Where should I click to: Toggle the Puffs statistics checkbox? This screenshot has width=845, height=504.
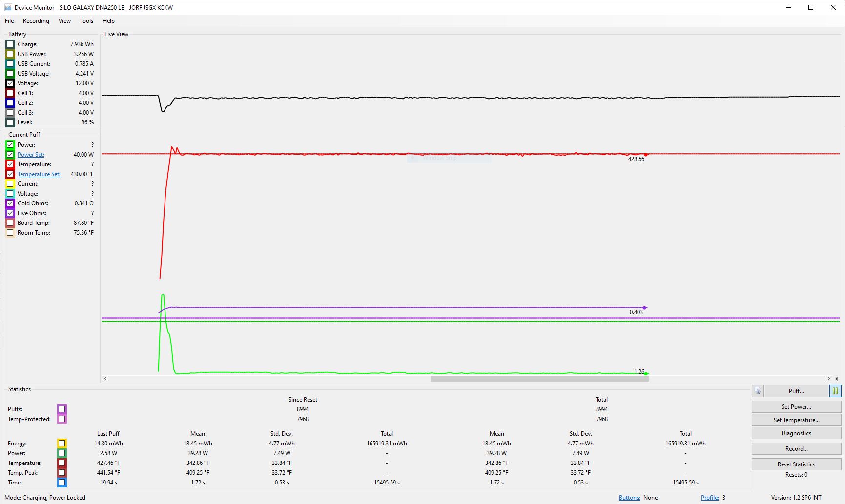tap(62, 409)
